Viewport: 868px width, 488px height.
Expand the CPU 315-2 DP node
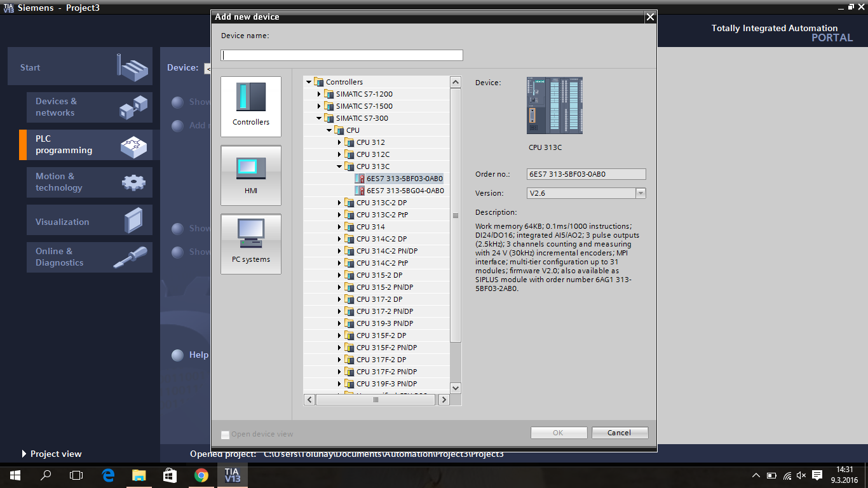point(339,275)
